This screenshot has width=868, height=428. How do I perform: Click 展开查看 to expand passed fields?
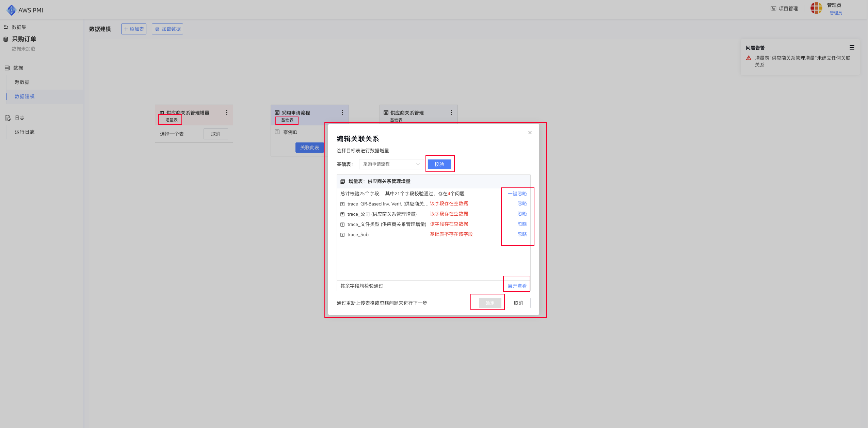517,286
